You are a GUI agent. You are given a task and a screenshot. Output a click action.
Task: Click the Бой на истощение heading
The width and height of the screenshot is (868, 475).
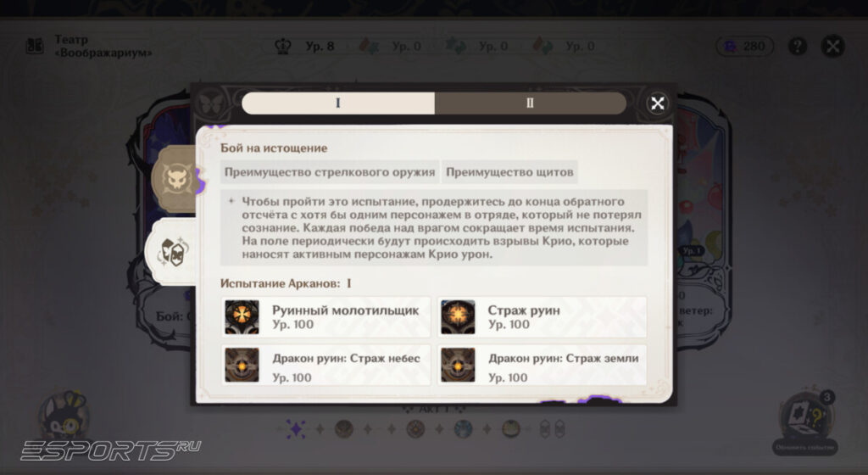click(x=274, y=148)
